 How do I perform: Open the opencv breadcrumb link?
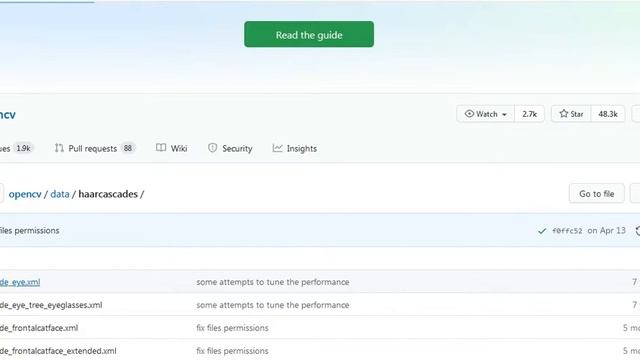25,194
